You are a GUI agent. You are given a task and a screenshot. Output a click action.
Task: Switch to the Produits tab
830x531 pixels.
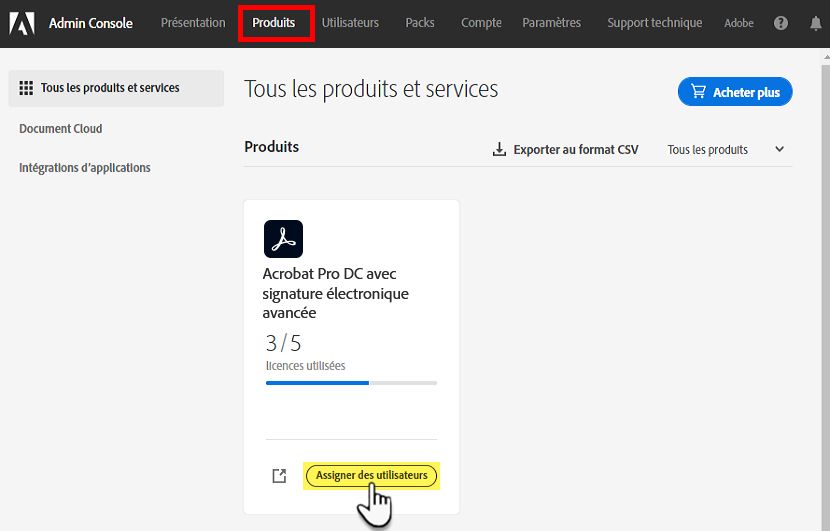tap(274, 23)
